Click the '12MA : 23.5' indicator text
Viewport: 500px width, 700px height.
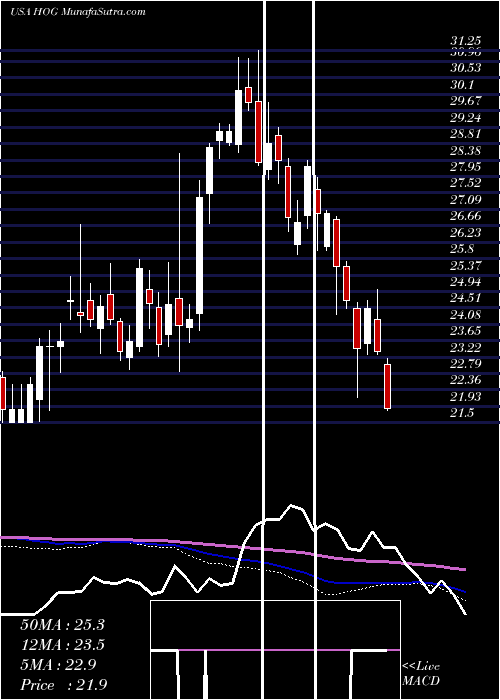[62, 645]
